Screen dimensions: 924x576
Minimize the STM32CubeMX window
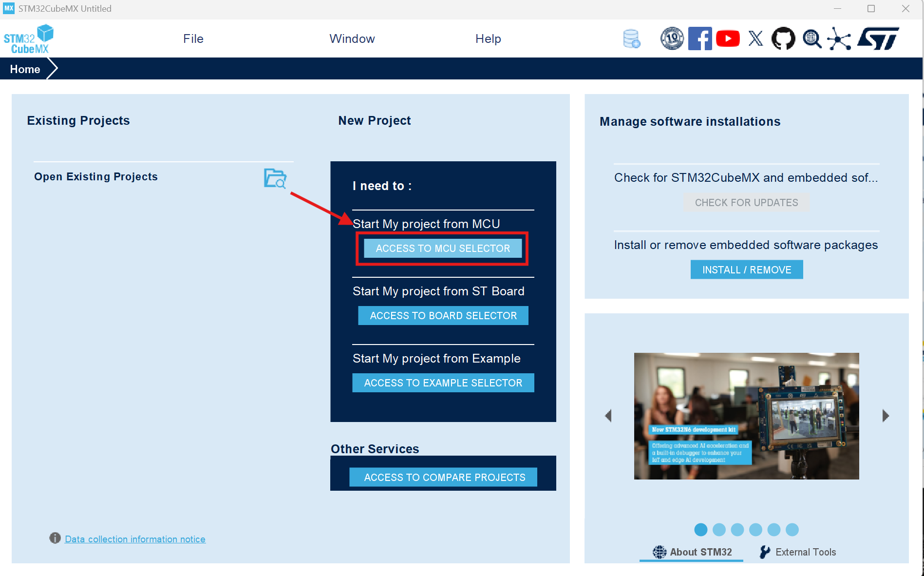click(837, 9)
